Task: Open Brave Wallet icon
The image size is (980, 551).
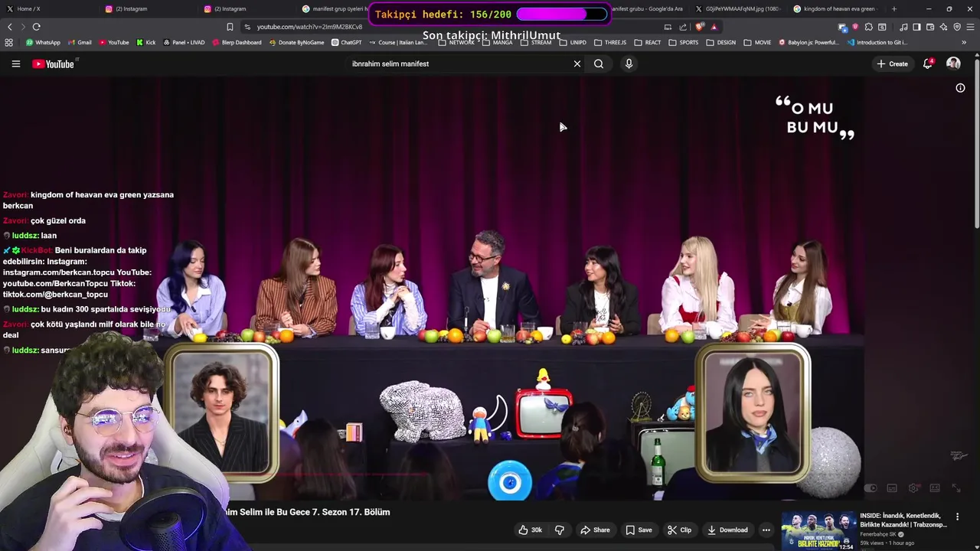Action: pos(929,27)
